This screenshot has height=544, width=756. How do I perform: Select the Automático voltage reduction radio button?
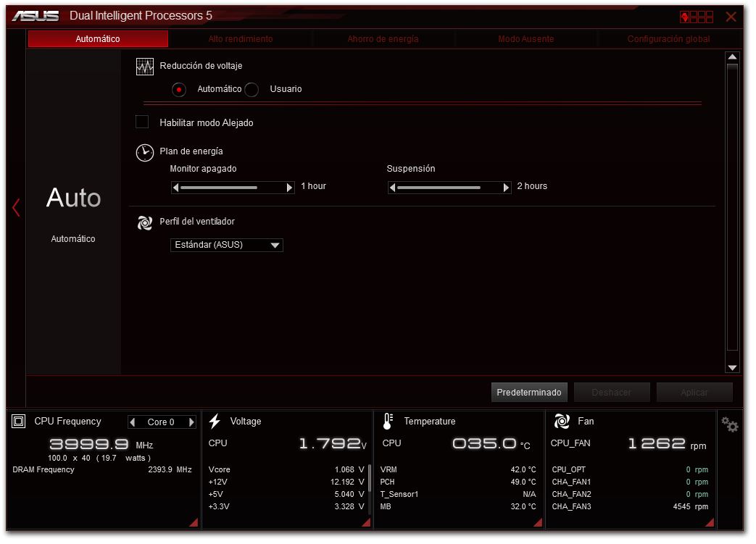pyautogui.click(x=179, y=90)
